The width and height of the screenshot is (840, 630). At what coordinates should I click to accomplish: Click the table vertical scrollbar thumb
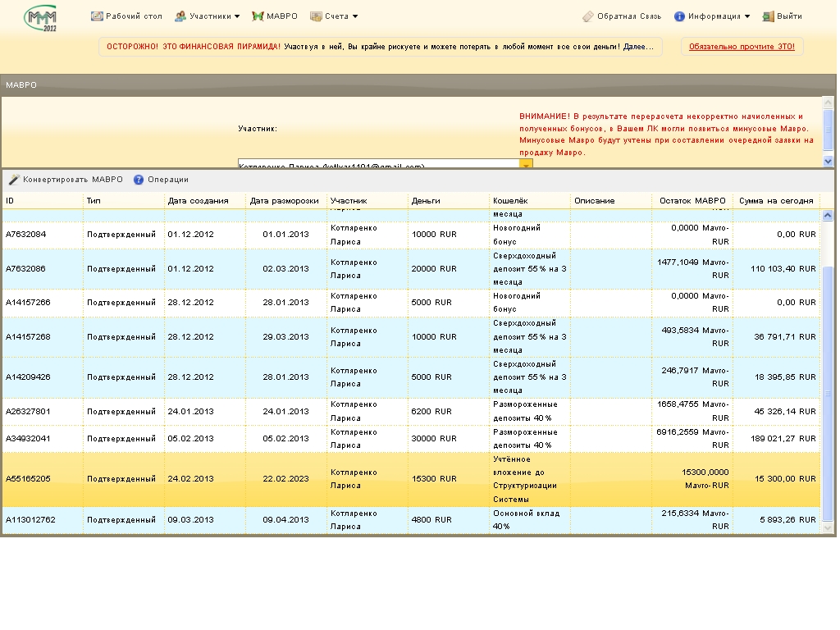(x=828, y=393)
